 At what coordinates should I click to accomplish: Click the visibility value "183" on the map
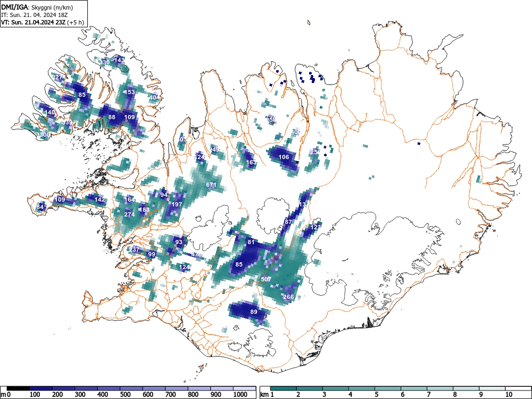coord(145,210)
